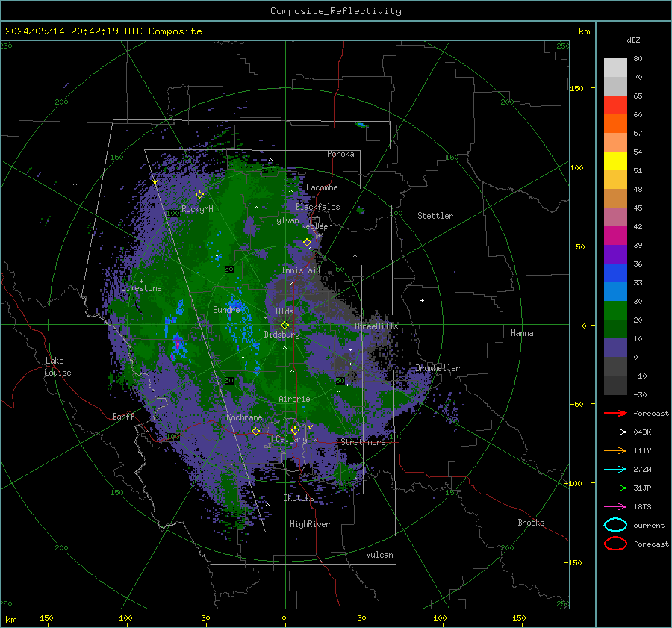Click the cyan 27ZW arrow icon
This screenshot has height=628, width=672.
pyautogui.click(x=615, y=470)
